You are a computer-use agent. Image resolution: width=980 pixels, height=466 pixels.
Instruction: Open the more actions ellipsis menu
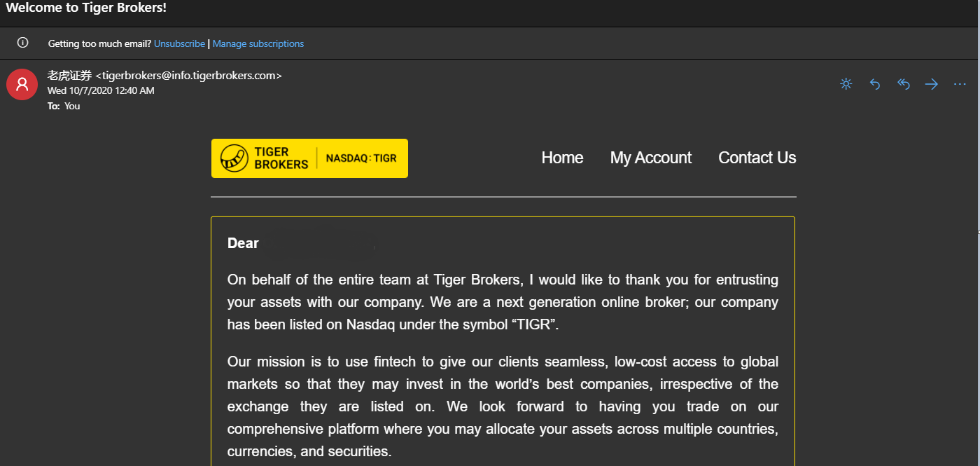pyautogui.click(x=960, y=84)
